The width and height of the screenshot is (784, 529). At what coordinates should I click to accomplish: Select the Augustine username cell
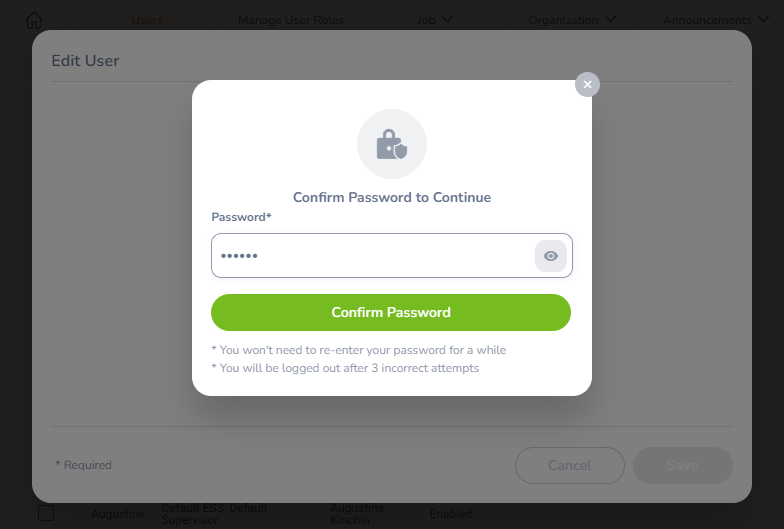pyautogui.click(x=118, y=514)
